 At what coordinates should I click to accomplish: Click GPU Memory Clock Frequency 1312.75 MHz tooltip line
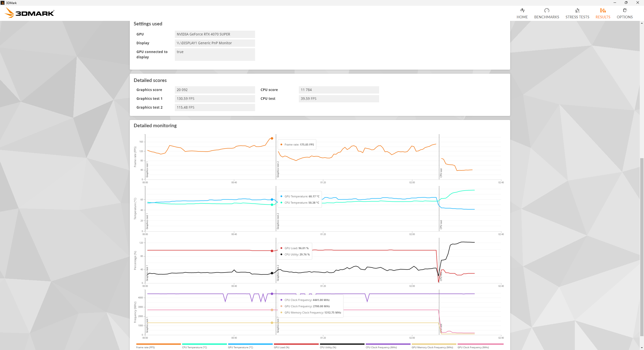tap(311, 313)
